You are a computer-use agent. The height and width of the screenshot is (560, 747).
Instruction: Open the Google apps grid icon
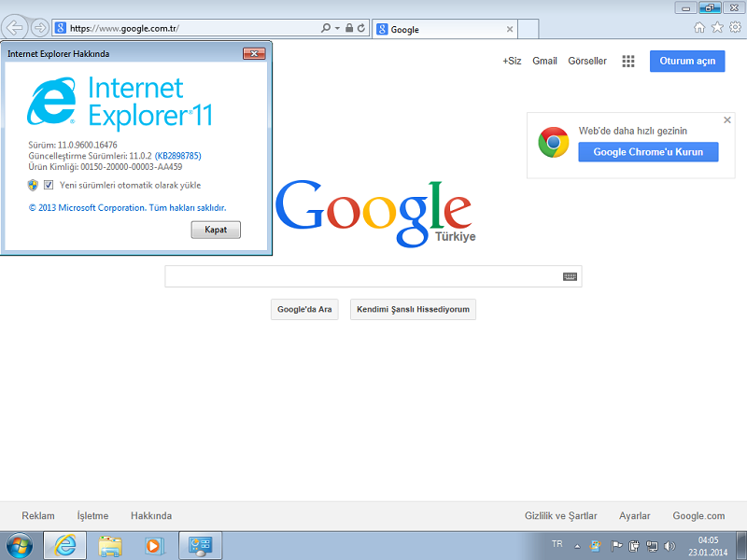[628, 61]
